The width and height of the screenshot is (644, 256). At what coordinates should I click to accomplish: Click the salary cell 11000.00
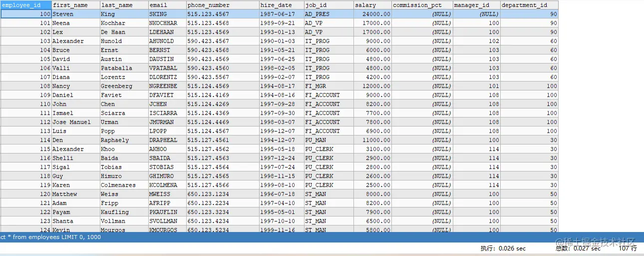click(x=372, y=140)
